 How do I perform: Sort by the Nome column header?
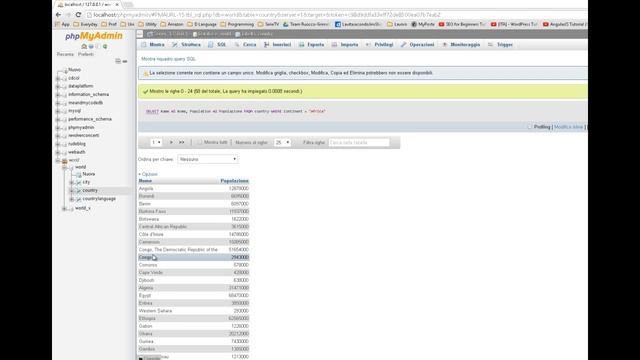pyautogui.click(x=145, y=181)
